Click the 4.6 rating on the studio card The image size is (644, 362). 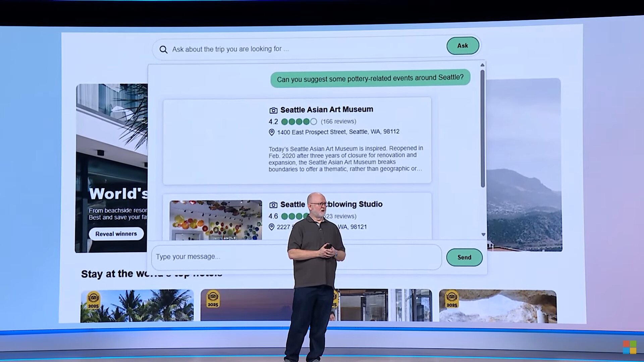(x=273, y=217)
